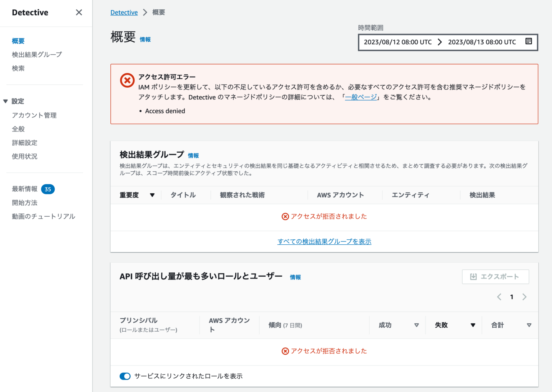The height and width of the screenshot is (392, 552).
Task: Click the next page arrow above the API table
Action: pyautogui.click(x=524, y=297)
